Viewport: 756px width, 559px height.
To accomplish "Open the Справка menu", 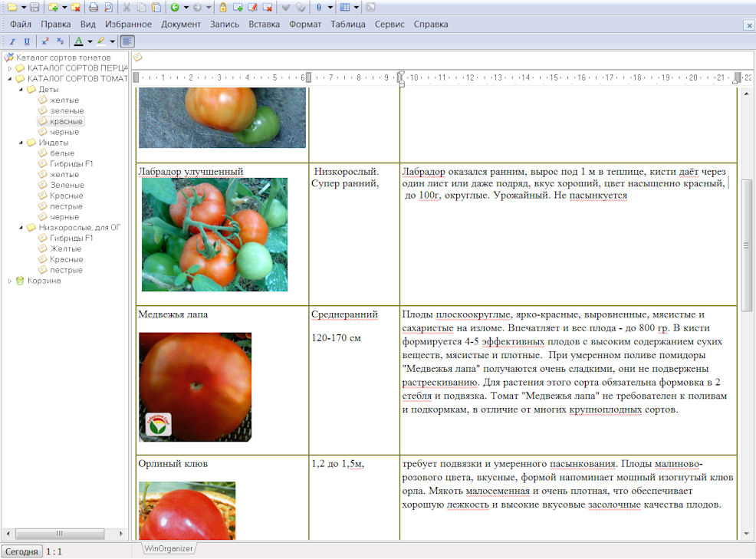I will coord(431,24).
